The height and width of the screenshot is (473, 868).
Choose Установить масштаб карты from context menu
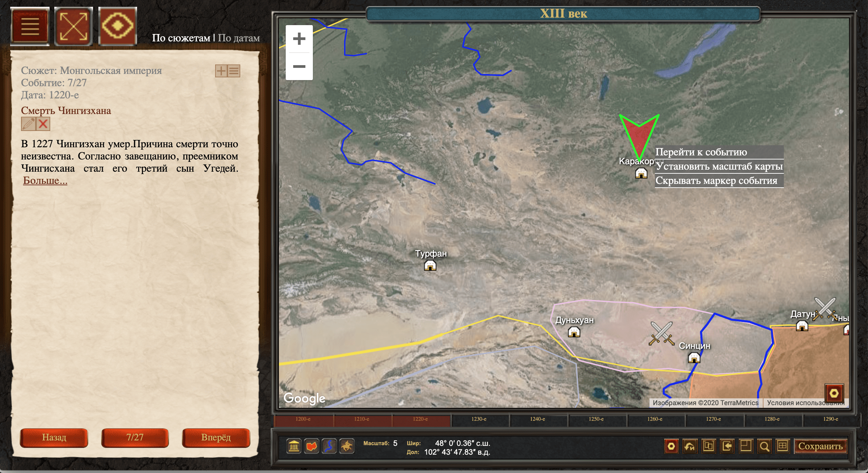tap(719, 166)
